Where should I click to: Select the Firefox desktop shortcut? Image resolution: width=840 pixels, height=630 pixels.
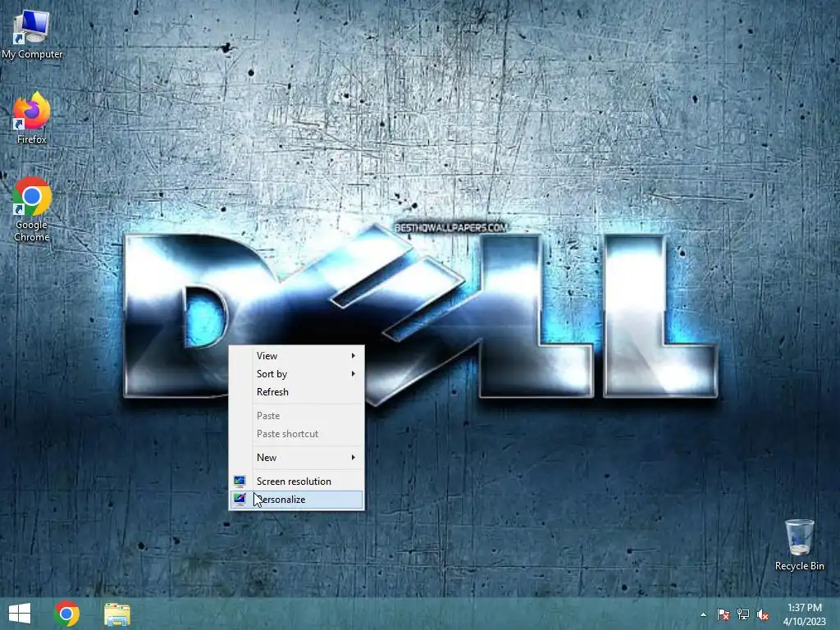(x=32, y=118)
